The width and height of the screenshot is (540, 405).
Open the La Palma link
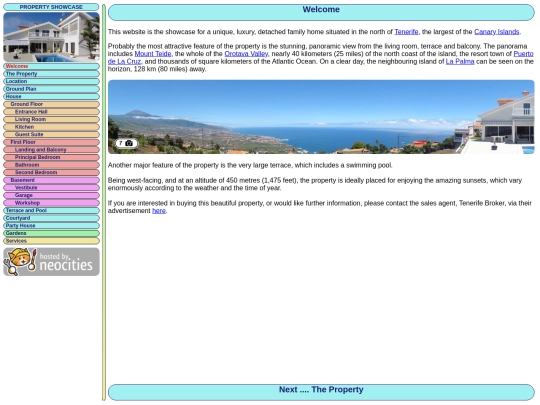click(x=460, y=61)
